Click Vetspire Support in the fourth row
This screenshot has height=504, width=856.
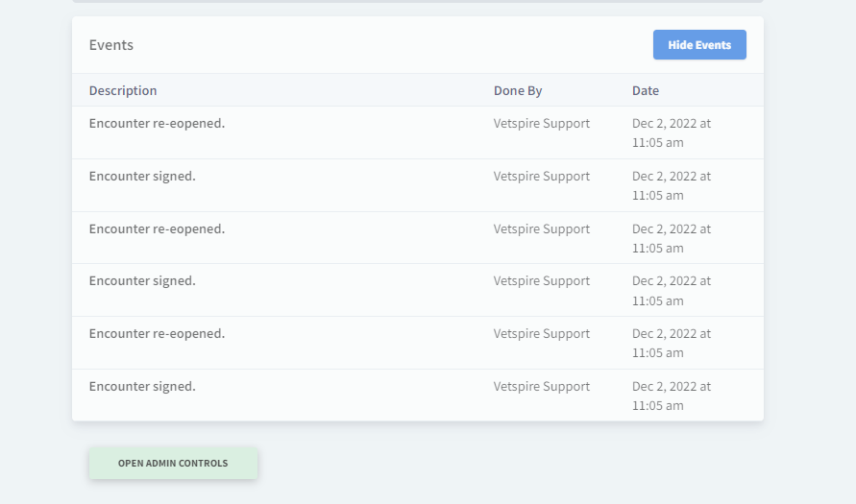point(542,281)
